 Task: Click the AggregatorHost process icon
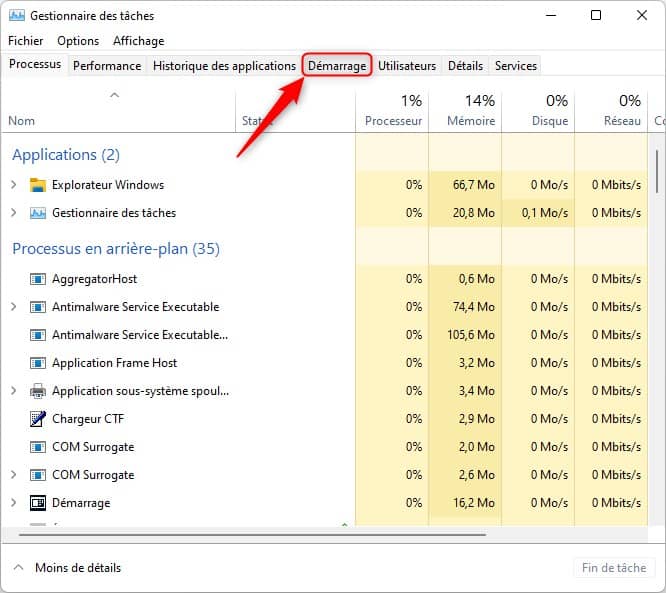point(38,279)
